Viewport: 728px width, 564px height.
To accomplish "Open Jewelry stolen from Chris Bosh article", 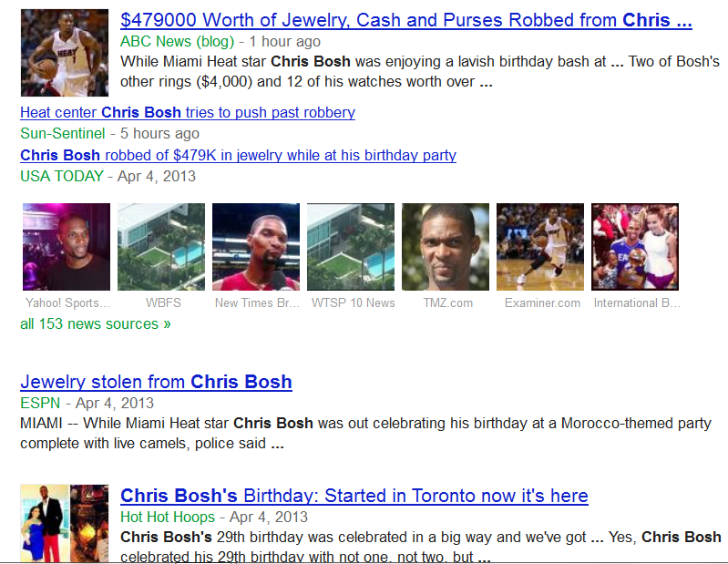I will [x=156, y=382].
